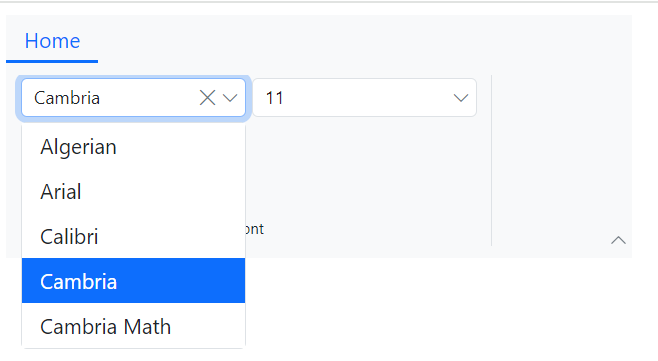This screenshot has width=658, height=361.
Task: Open the font size 11 dropdown arrow
Action: 461,98
